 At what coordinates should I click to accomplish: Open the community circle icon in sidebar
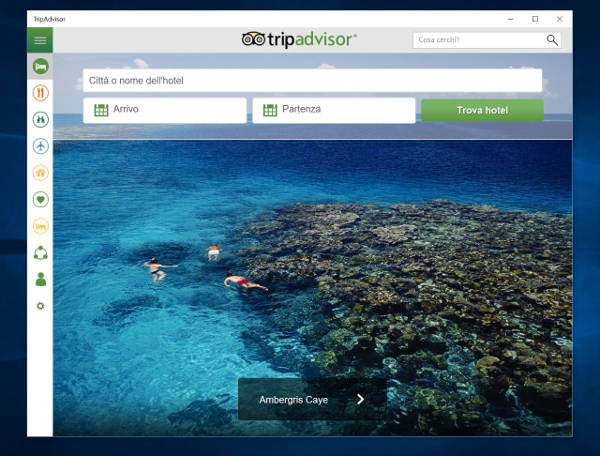tap(40, 253)
